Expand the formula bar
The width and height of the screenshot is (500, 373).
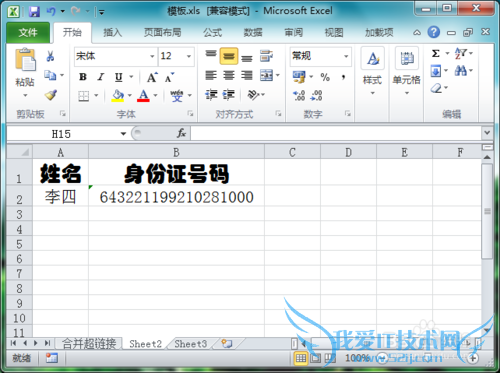(487, 133)
